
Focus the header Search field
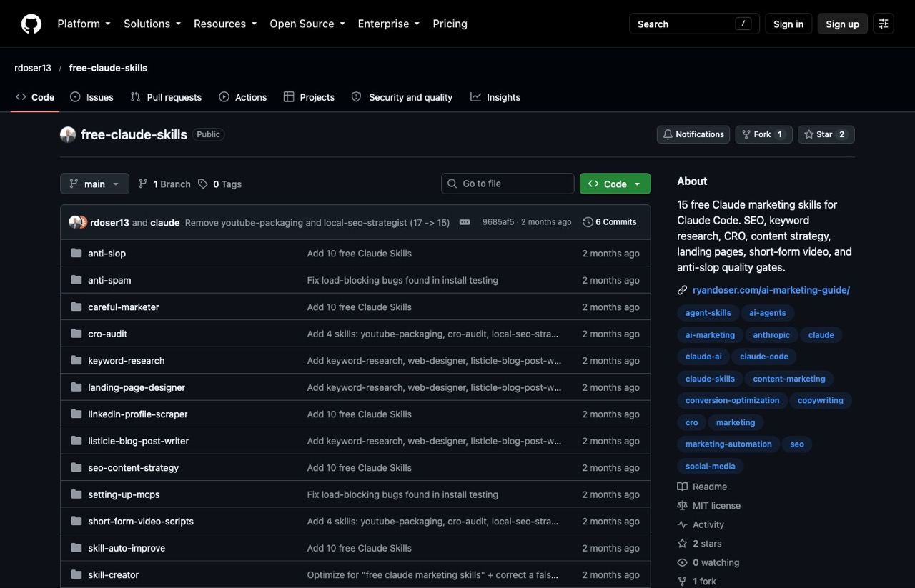693,24
